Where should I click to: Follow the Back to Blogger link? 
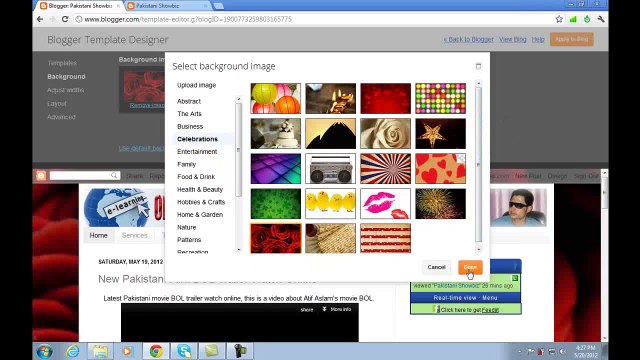click(x=469, y=40)
